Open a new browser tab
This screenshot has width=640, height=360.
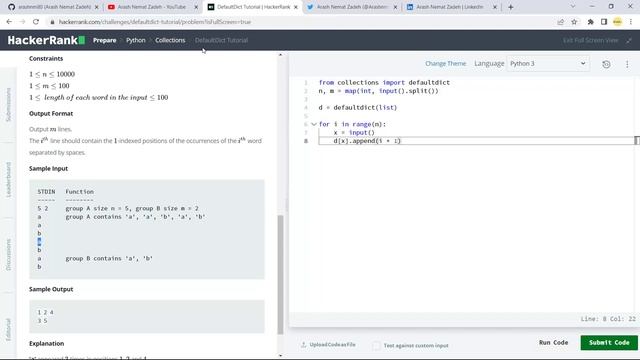click(x=510, y=7)
